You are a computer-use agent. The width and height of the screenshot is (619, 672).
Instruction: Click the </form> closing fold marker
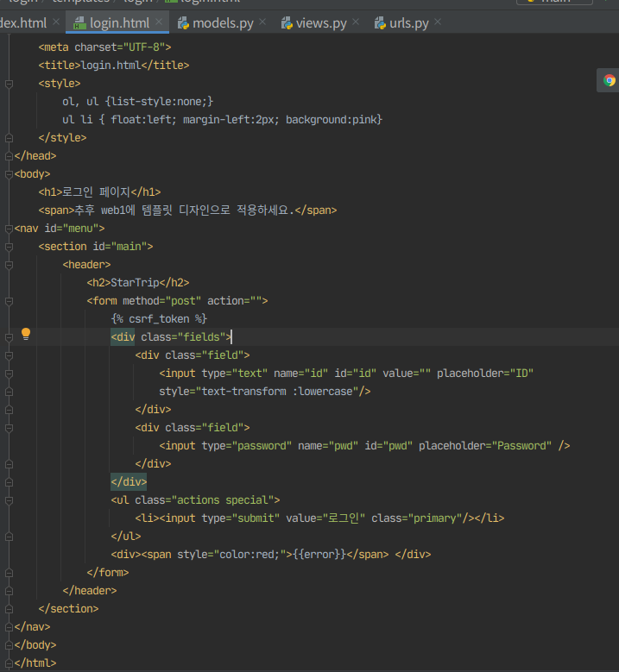click(9, 573)
